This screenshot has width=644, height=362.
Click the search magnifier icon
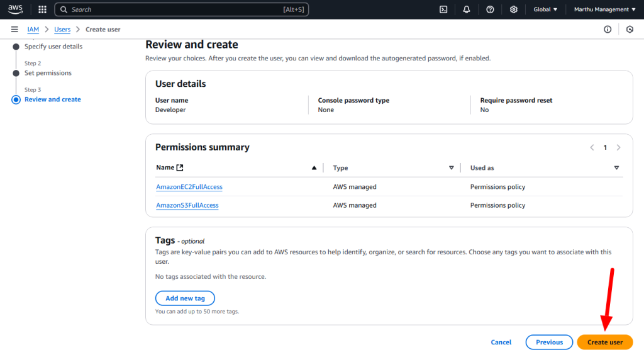pos(64,9)
